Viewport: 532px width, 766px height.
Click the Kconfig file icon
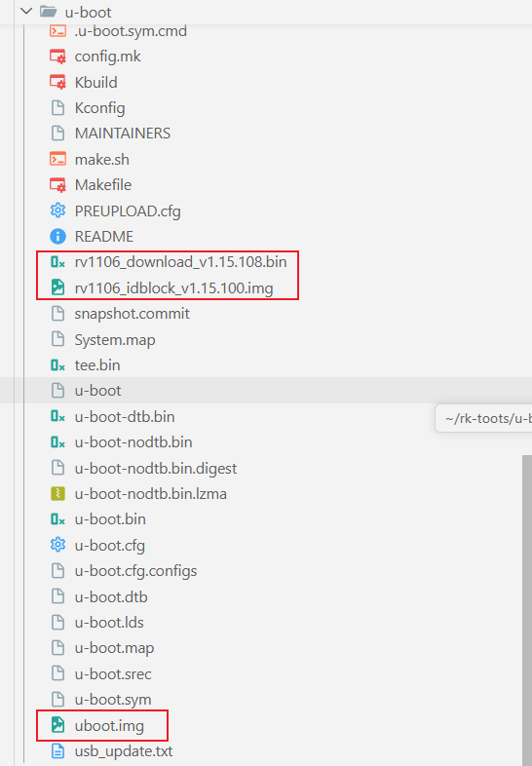tap(57, 107)
